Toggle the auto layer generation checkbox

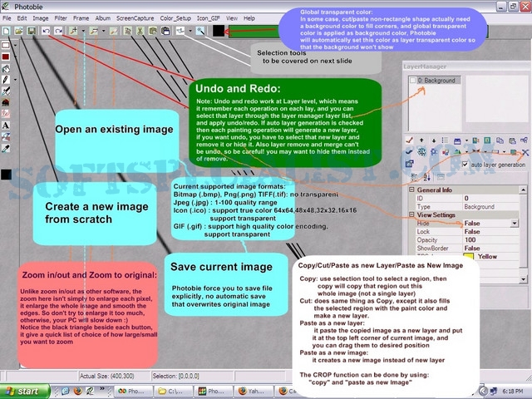pyautogui.click(x=465, y=165)
